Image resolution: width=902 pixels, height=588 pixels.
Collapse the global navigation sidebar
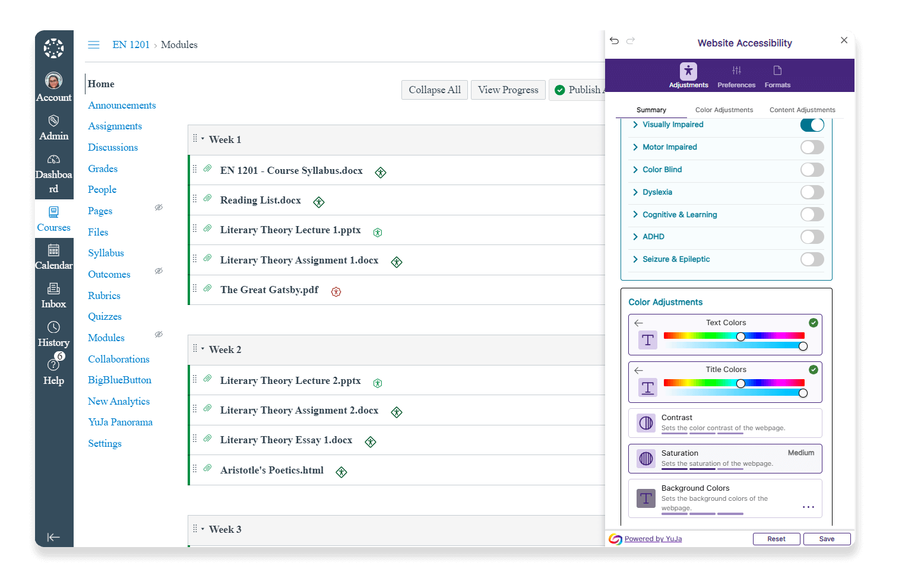[53, 537]
